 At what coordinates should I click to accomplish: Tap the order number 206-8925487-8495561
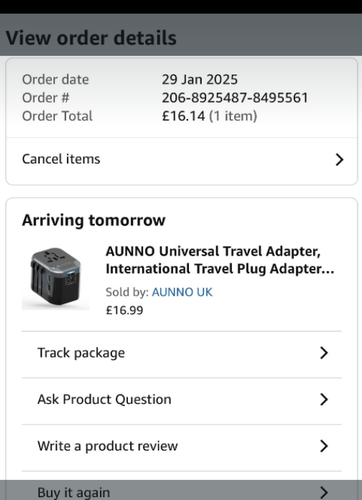coord(235,98)
